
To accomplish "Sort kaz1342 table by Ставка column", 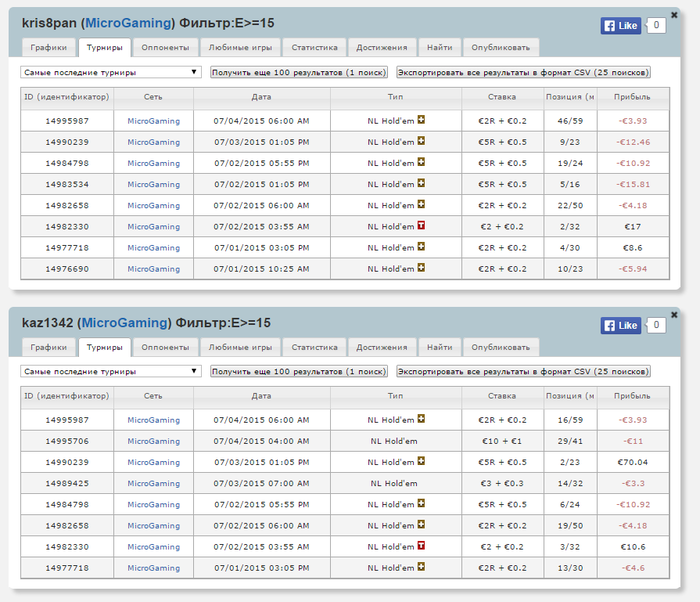I will [502, 396].
